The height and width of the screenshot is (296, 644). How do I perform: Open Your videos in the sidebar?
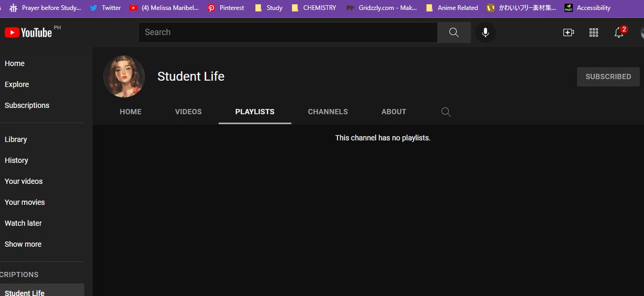pyautogui.click(x=24, y=181)
